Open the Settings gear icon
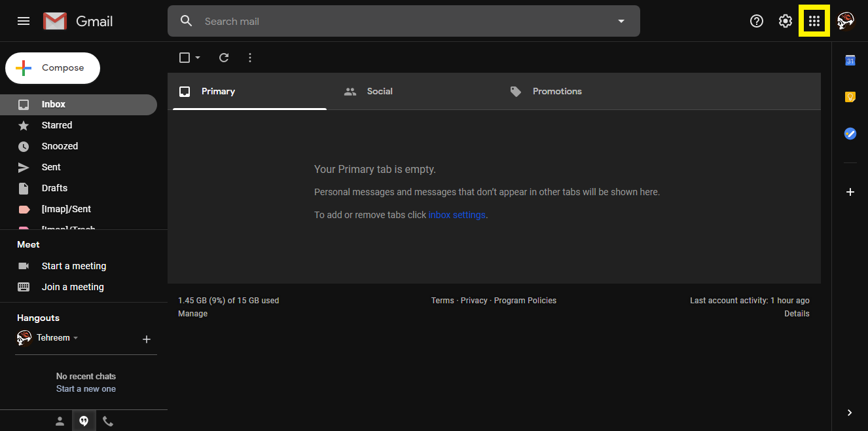Viewport: 868px width, 431px height. click(x=786, y=21)
